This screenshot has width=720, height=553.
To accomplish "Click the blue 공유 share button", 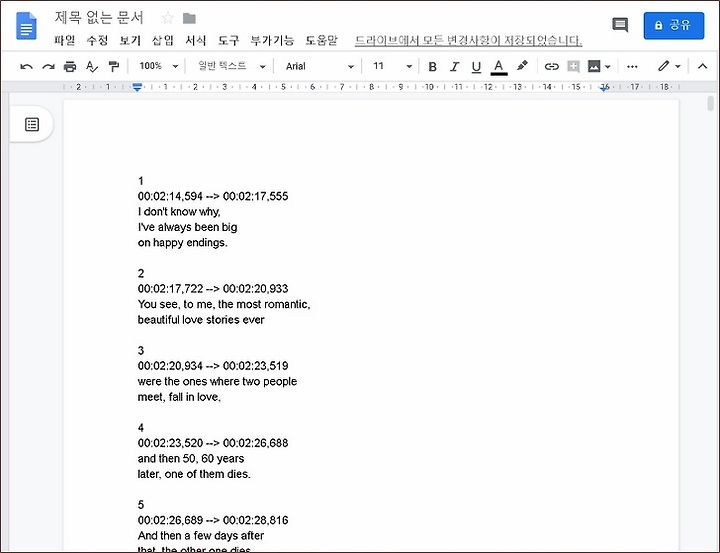I will click(674, 25).
